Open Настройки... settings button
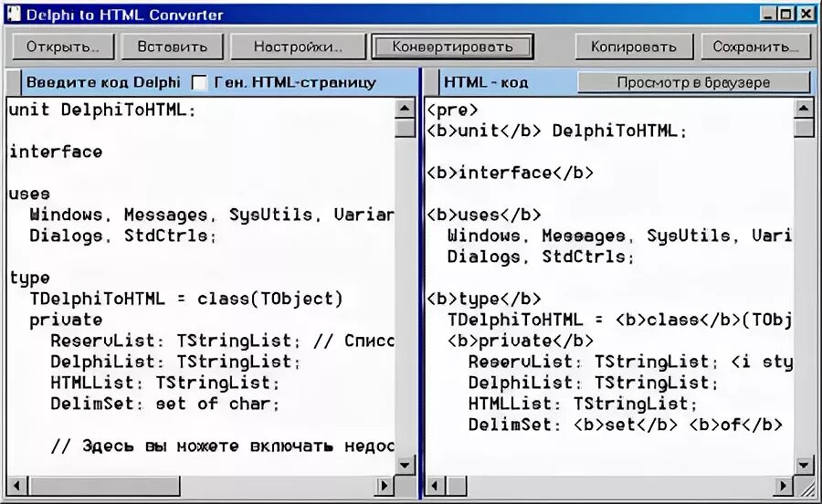The width and height of the screenshot is (822, 504). point(298,47)
